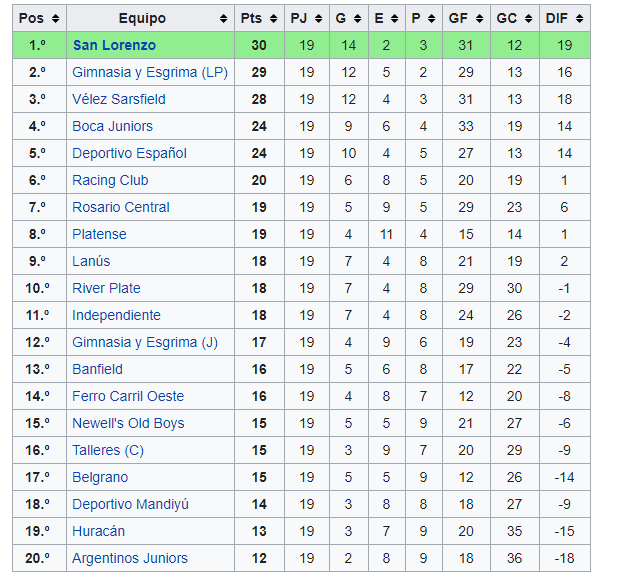Sort table by Pts sort arrows
624x580 pixels.
273,18
